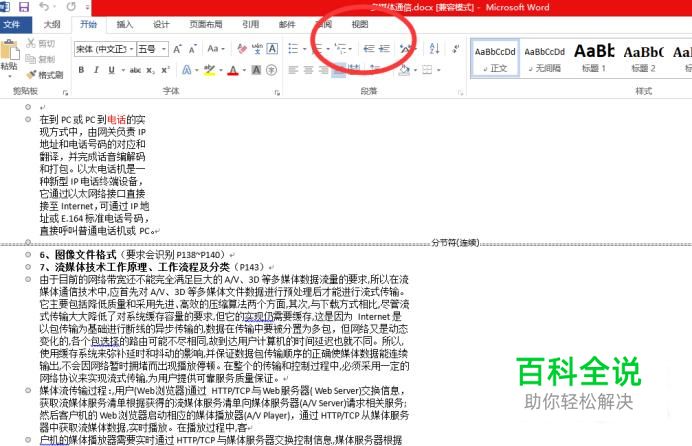The height and width of the screenshot is (446, 692).
Task: Toggle character shading (gray A)
Action: [256, 70]
